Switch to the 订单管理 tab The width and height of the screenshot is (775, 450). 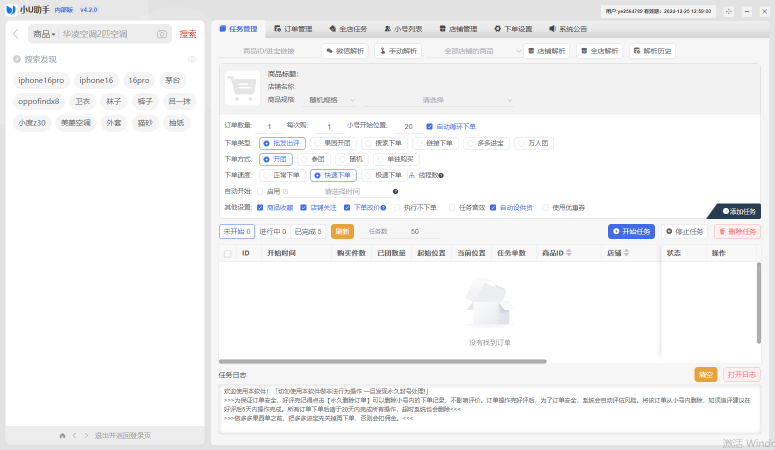[x=292, y=29]
